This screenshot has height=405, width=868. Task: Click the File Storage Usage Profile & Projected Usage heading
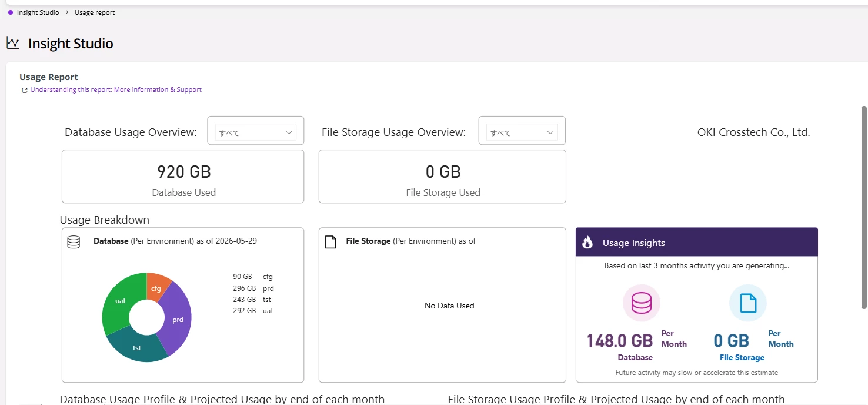pyautogui.click(x=616, y=399)
